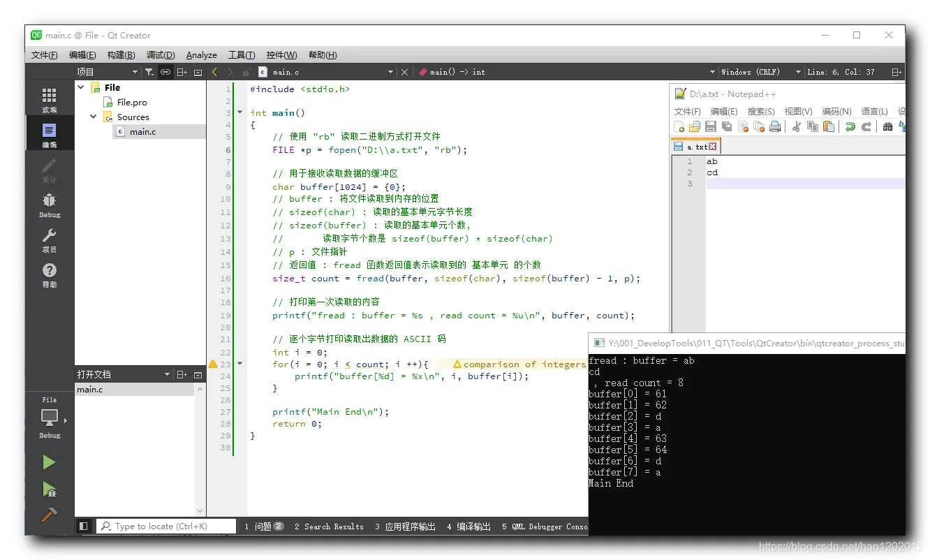This screenshot has width=930, height=560.
Task: Click the Notepad++ Cut scissors icon
Action: pyautogui.click(x=796, y=126)
